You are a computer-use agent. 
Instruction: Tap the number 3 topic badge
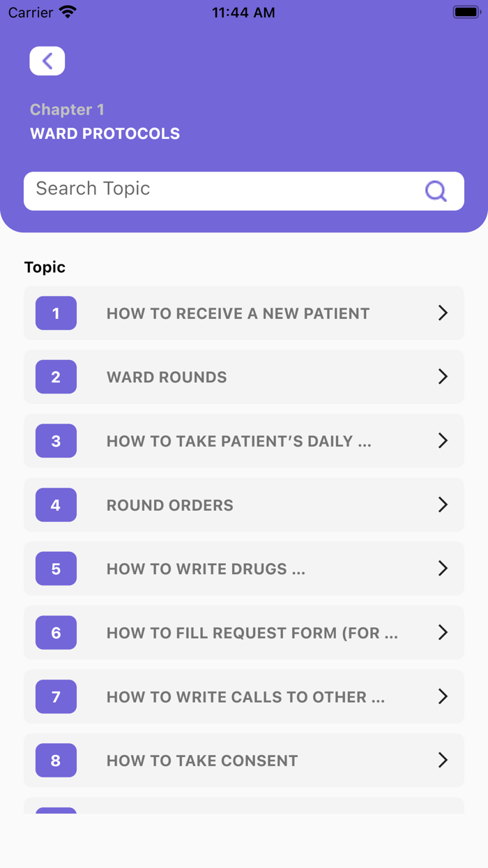click(x=56, y=441)
